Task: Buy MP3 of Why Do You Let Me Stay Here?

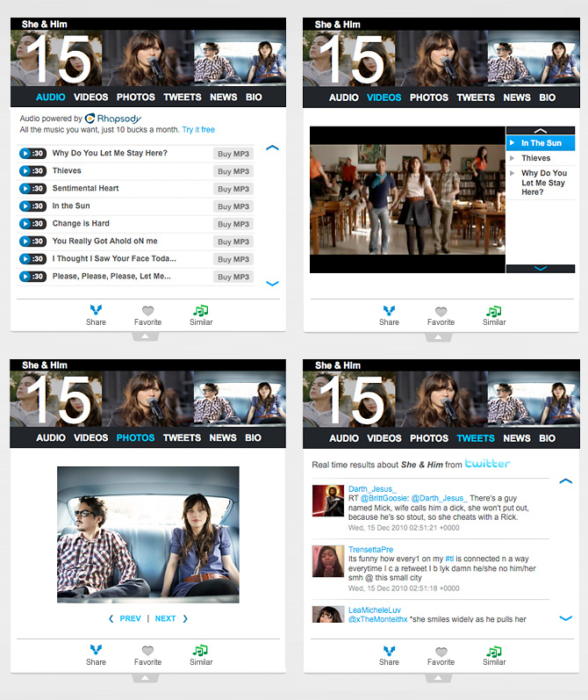Action: click(x=233, y=154)
